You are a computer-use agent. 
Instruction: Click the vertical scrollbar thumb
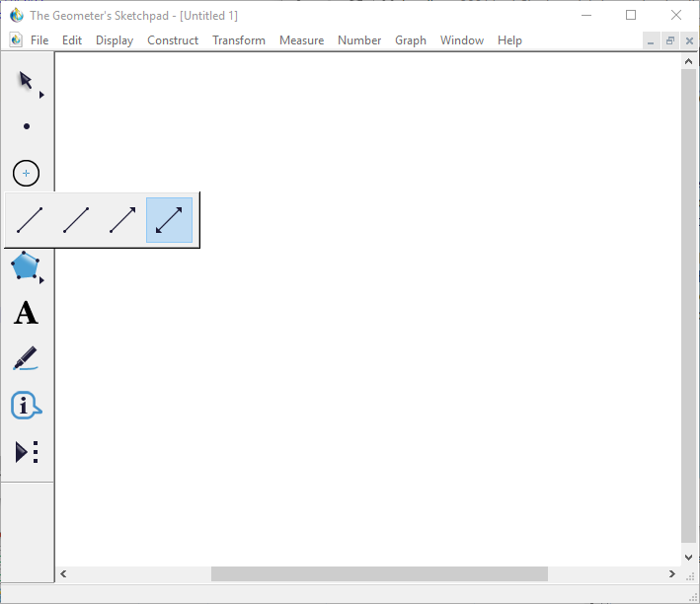688,306
